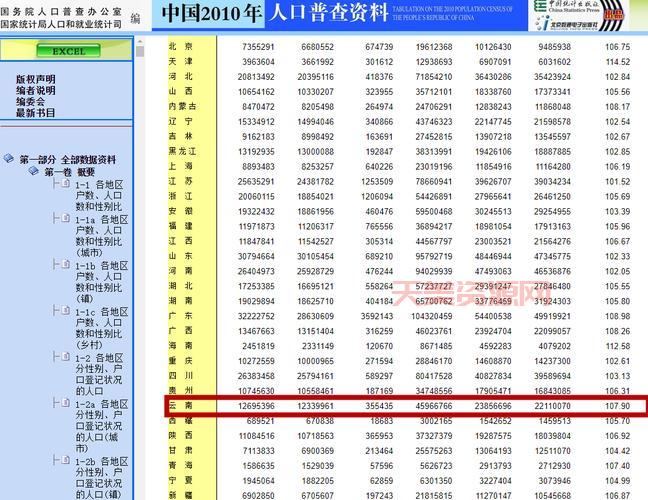648x500 pixels.
Task: Select the 浙江 row label
Action: (181, 196)
